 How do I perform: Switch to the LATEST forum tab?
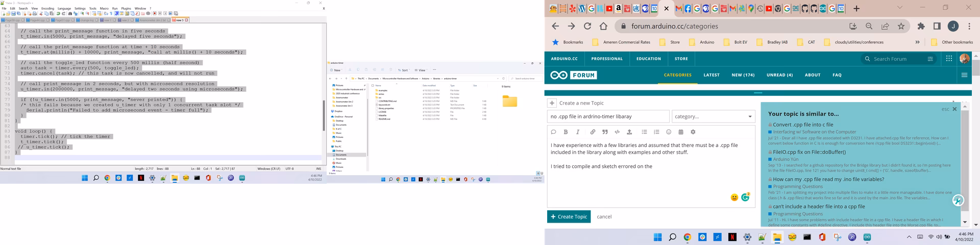point(711,75)
